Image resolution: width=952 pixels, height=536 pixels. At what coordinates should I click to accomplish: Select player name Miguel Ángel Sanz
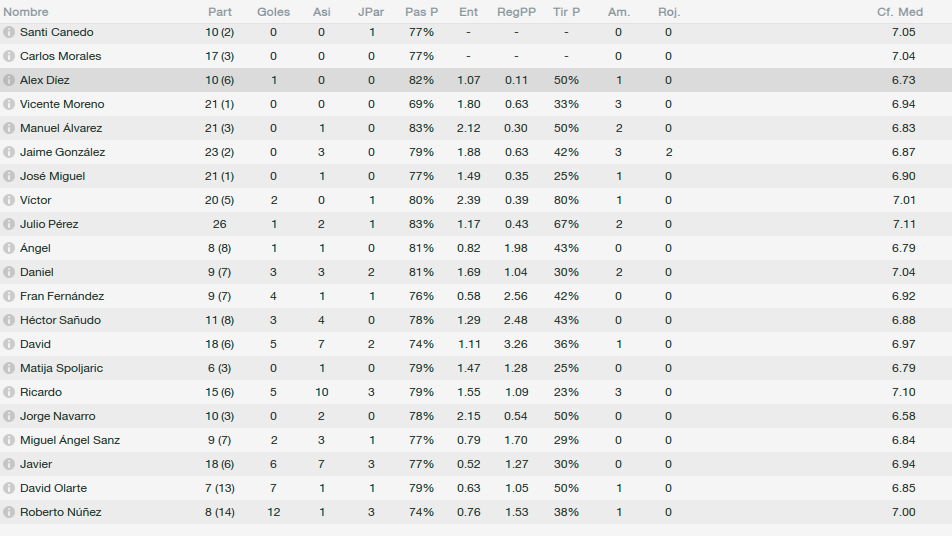70,440
